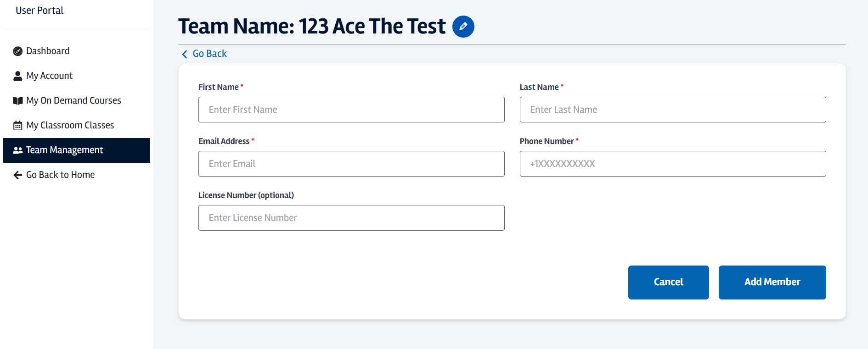868x349 pixels.
Task: Click the home arrow icon in sidebar
Action: (17, 175)
